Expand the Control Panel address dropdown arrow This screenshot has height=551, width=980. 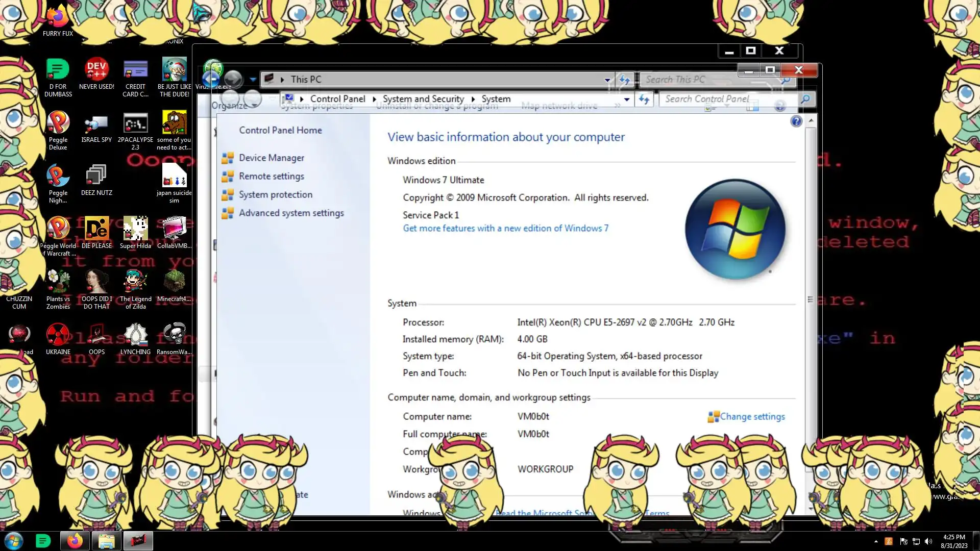(x=627, y=99)
